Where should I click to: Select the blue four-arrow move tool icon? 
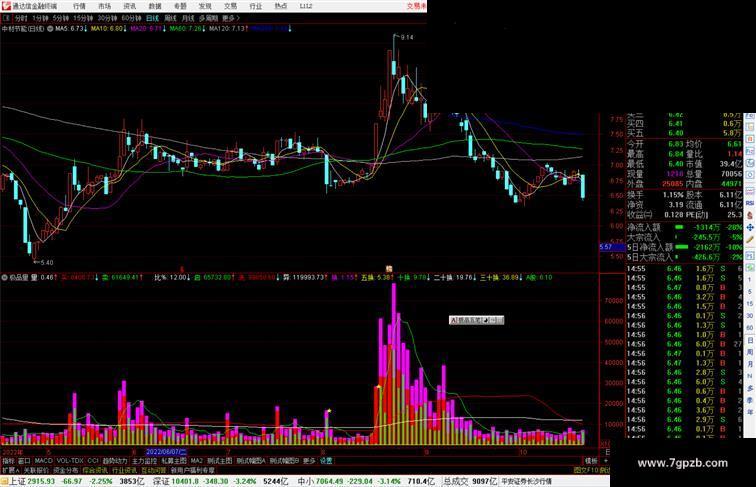(750, 227)
